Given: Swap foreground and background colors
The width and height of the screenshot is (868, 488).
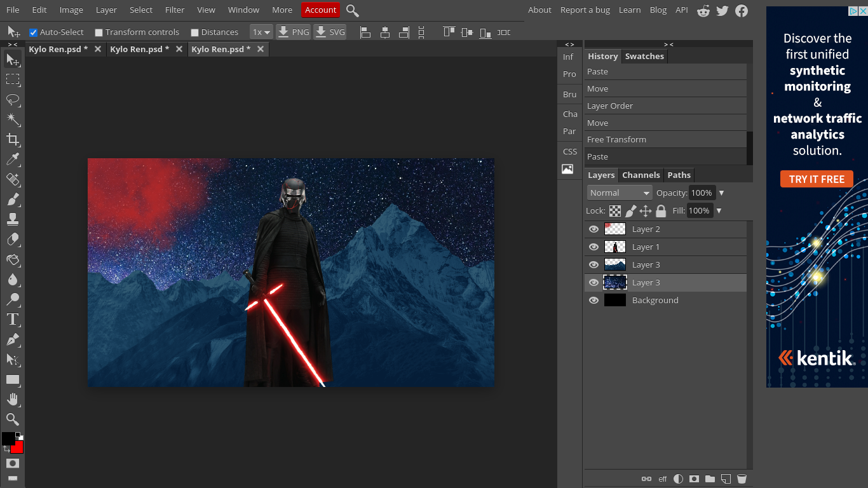Looking at the screenshot, I should pyautogui.click(x=6, y=449).
